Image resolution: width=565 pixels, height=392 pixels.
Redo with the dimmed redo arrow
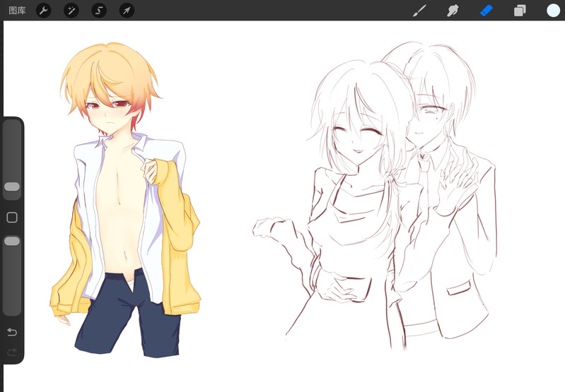pos(12,352)
